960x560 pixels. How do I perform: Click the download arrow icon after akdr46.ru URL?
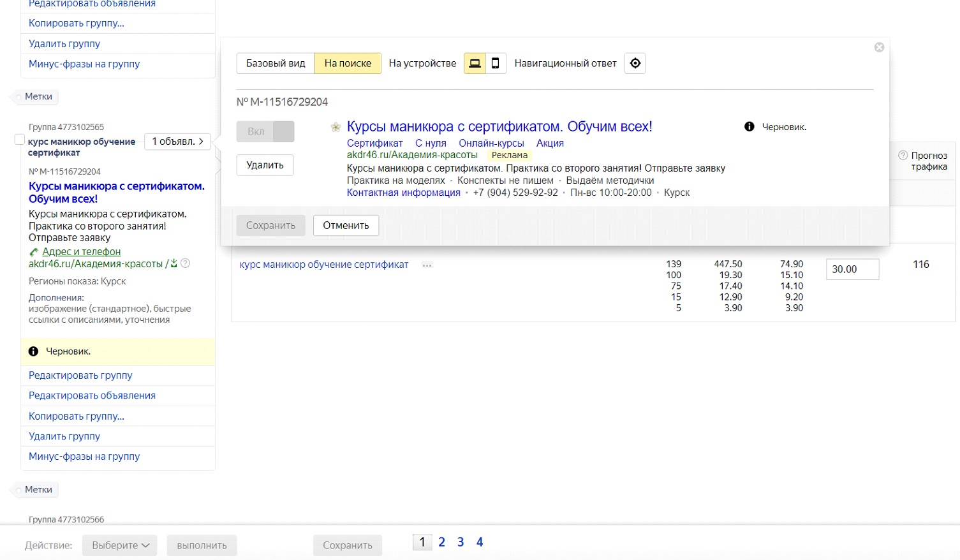tap(174, 263)
